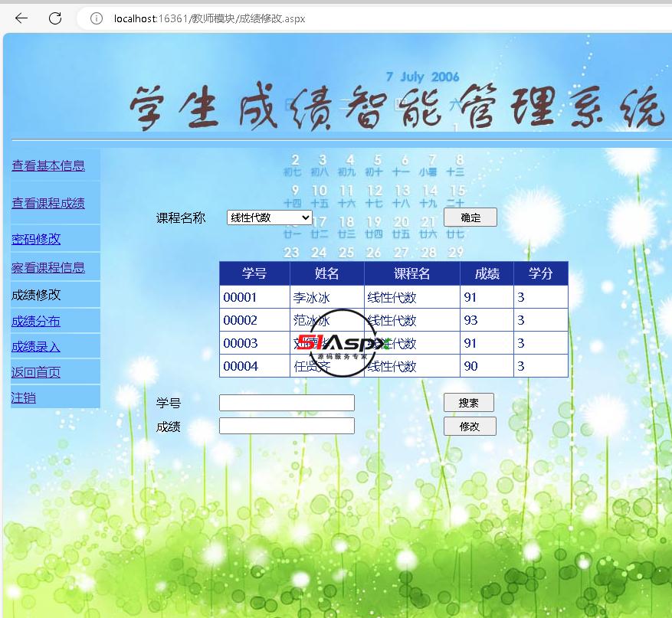Select the 察看课程信息 sidebar link
Screen dimensions: 672x618
(x=48, y=267)
